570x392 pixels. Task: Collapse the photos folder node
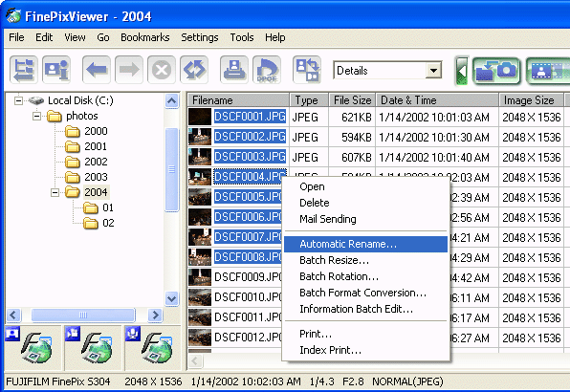pyautogui.click(x=36, y=116)
